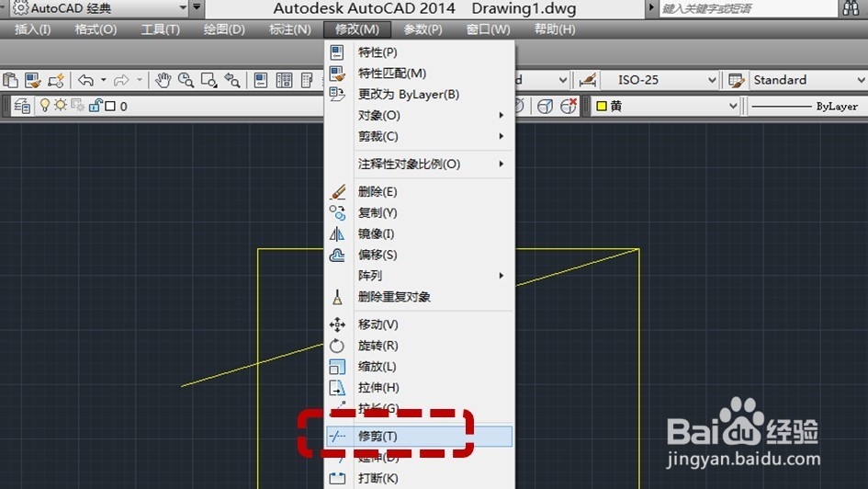
Task: Open the DesignCenter toolbar icon
Action: [285, 80]
